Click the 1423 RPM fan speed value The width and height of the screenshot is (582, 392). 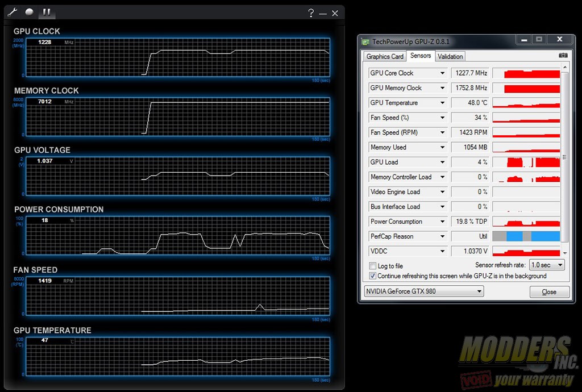473,132
